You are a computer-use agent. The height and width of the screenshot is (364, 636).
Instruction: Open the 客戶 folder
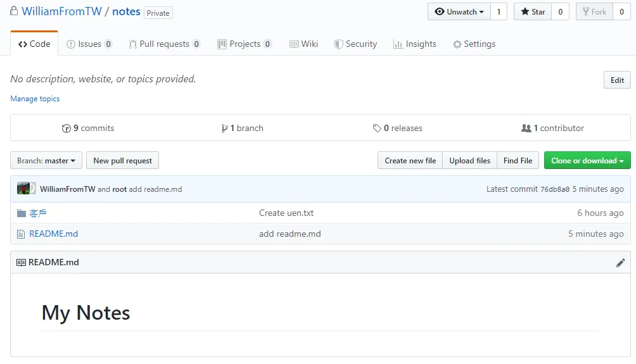click(38, 213)
